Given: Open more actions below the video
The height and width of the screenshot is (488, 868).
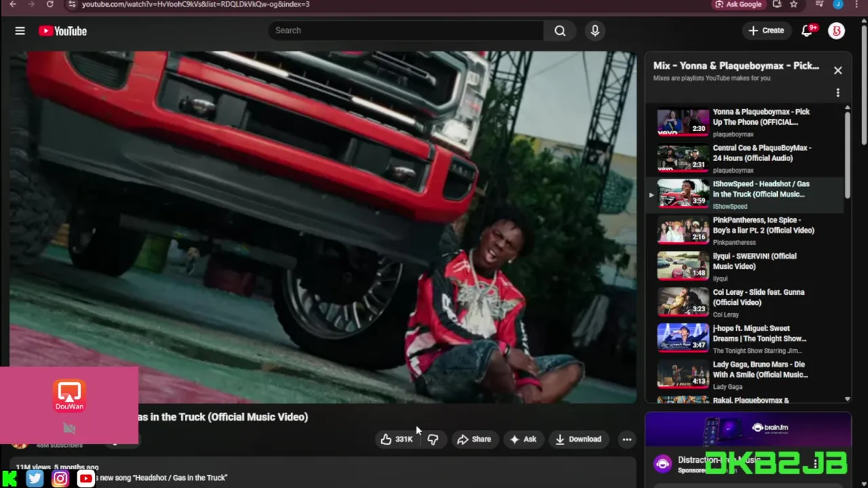Looking at the screenshot, I should [x=627, y=439].
